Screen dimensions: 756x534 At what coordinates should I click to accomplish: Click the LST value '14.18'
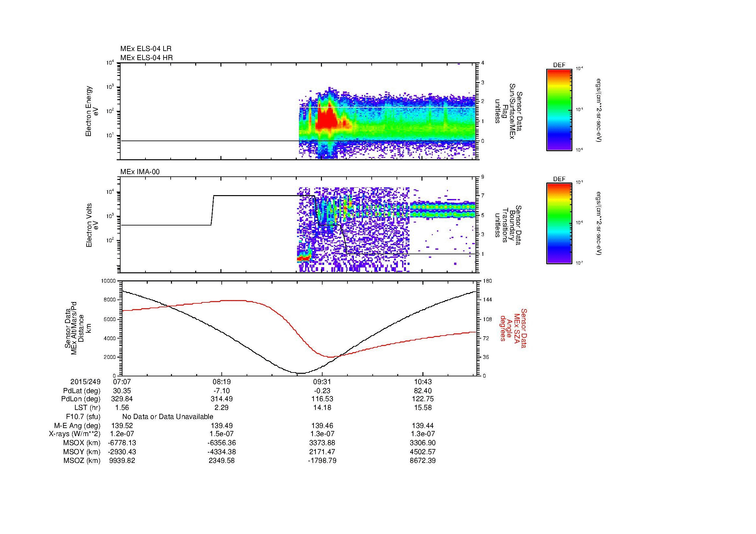(322, 408)
